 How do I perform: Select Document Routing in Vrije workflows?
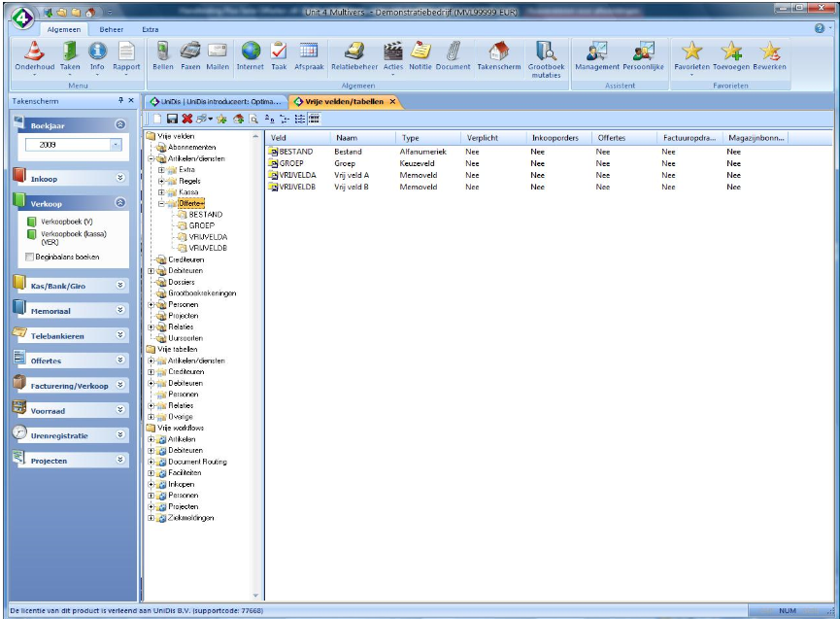(x=197, y=462)
